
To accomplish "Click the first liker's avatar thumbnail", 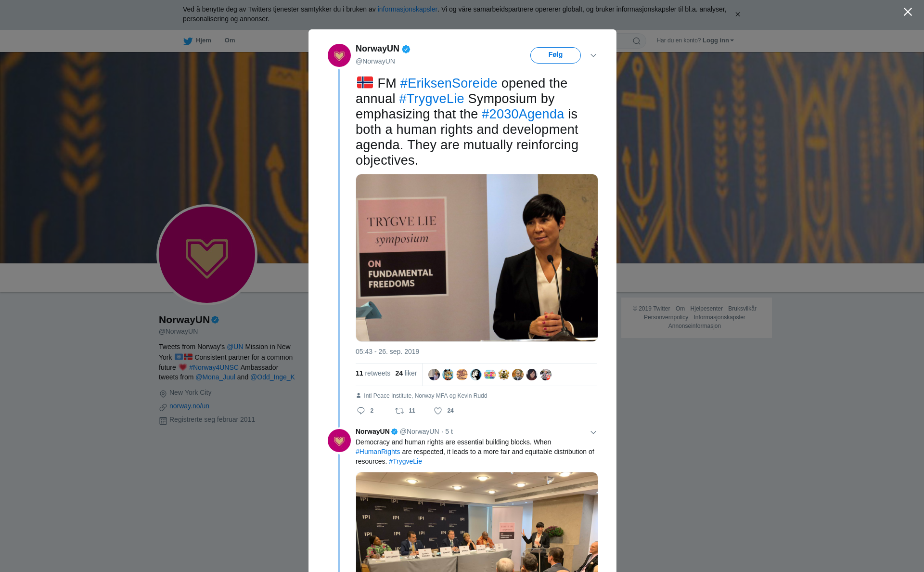I will click(x=434, y=375).
